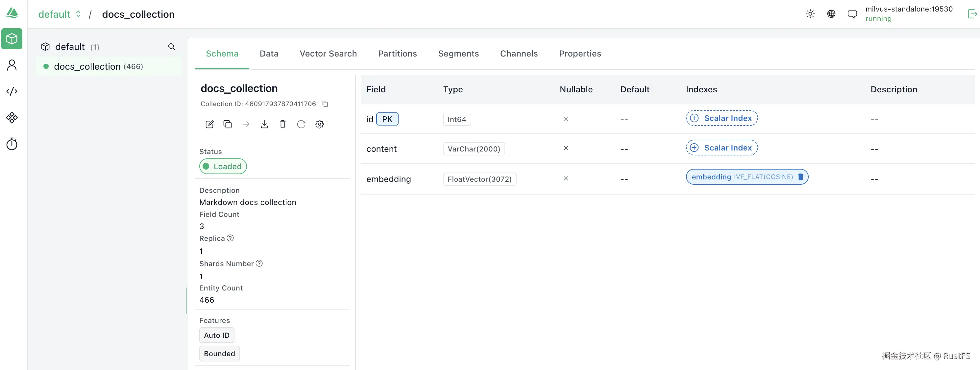980x370 pixels.
Task: Add Scalar Index for id field
Action: (x=721, y=118)
